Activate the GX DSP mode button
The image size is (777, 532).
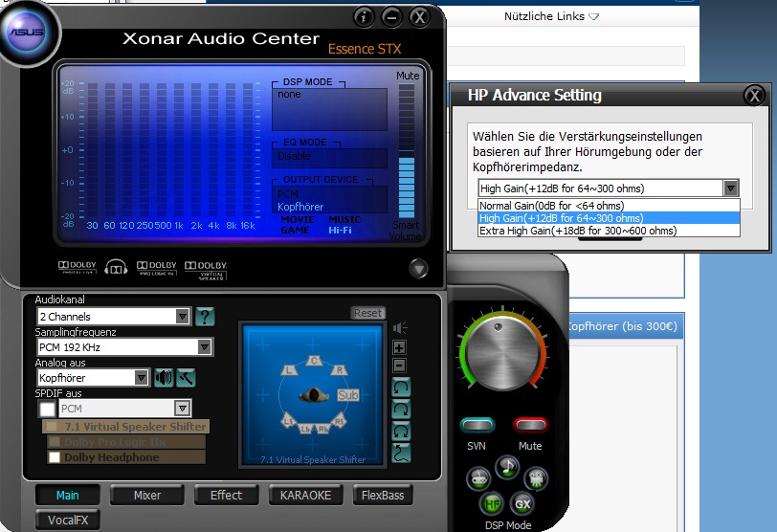click(x=522, y=504)
